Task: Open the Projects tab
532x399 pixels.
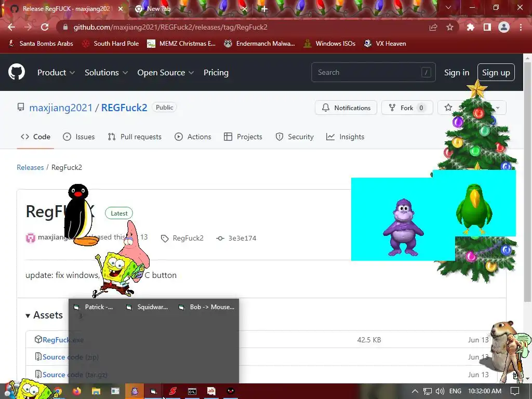Action: [x=243, y=137]
